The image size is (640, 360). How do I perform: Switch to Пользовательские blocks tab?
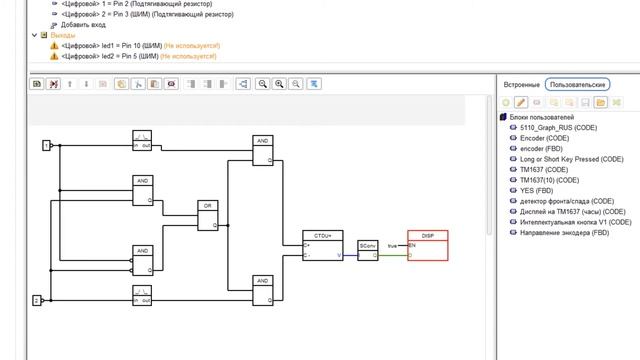(578, 85)
